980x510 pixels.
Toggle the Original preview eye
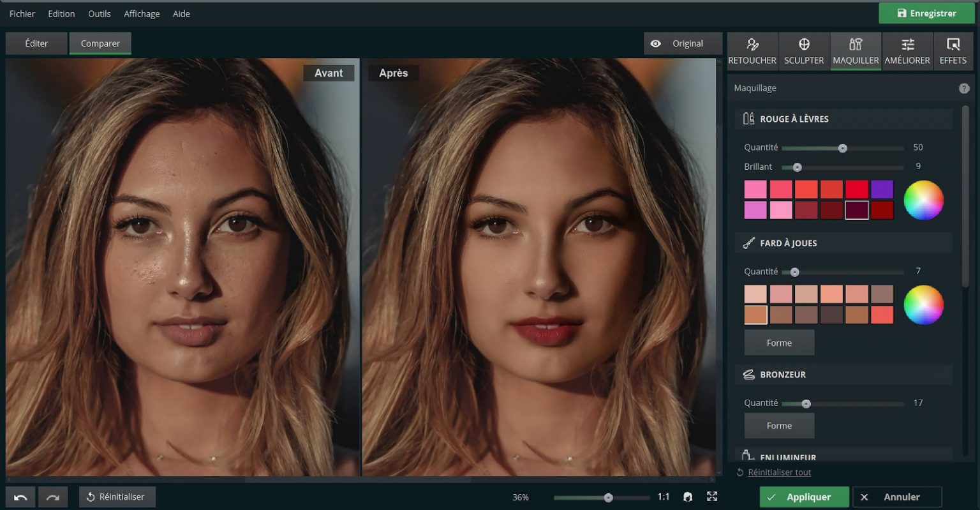tap(657, 43)
